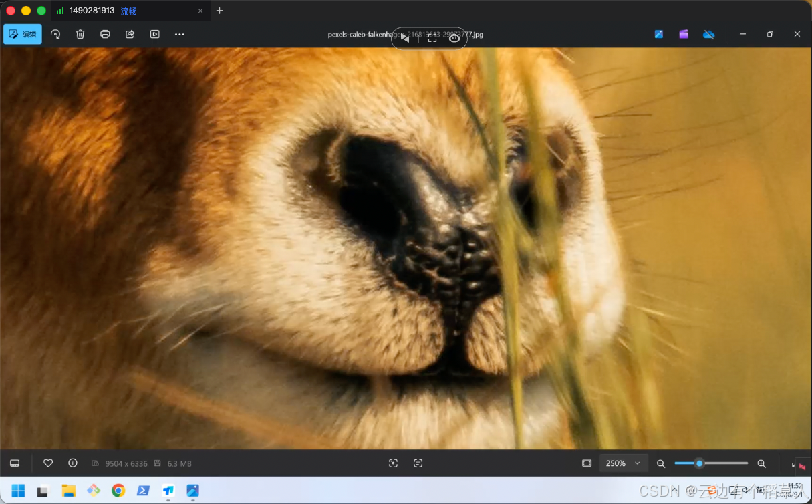Screen dimensions: 812x504
Task: Click the zoom-out magnifier icon
Action: (661, 463)
